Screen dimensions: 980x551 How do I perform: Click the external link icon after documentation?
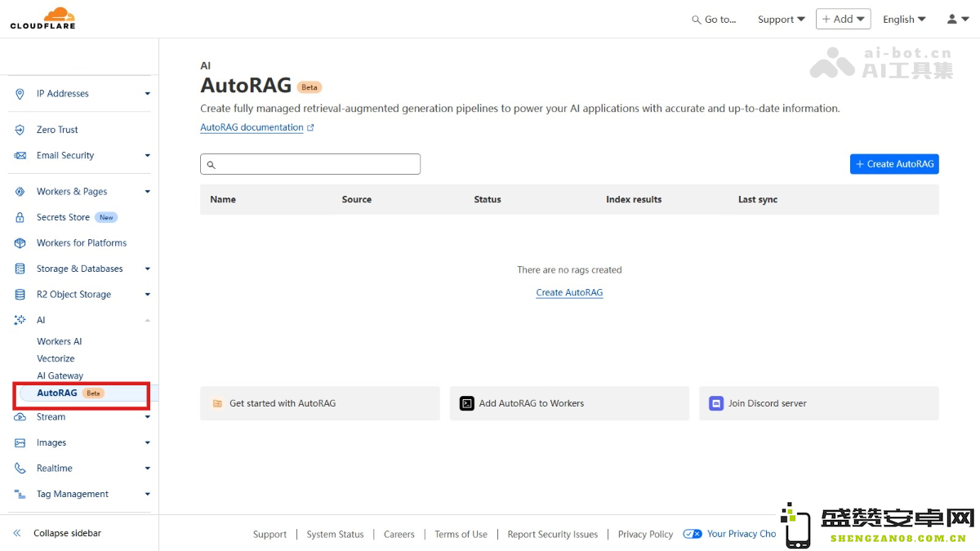[310, 128]
